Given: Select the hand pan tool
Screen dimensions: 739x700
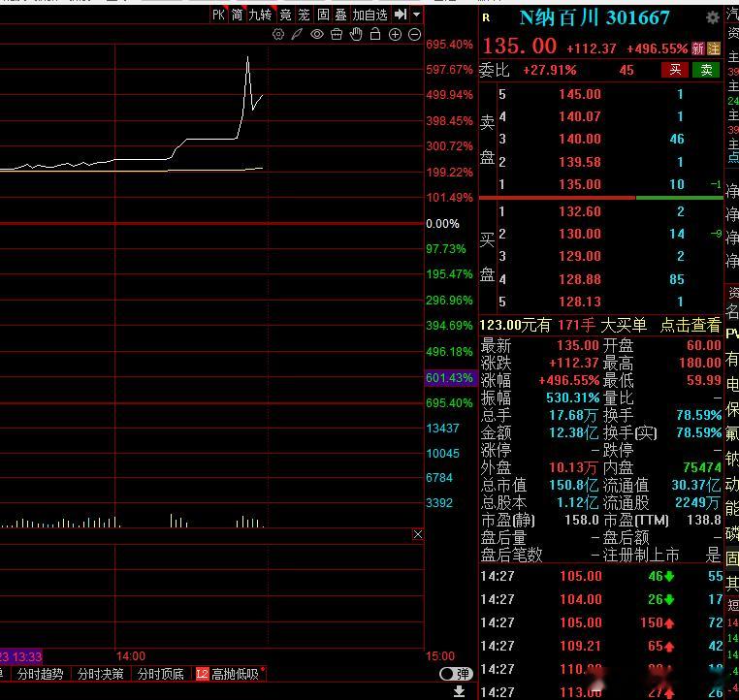Looking at the screenshot, I should (x=356, y=34).
